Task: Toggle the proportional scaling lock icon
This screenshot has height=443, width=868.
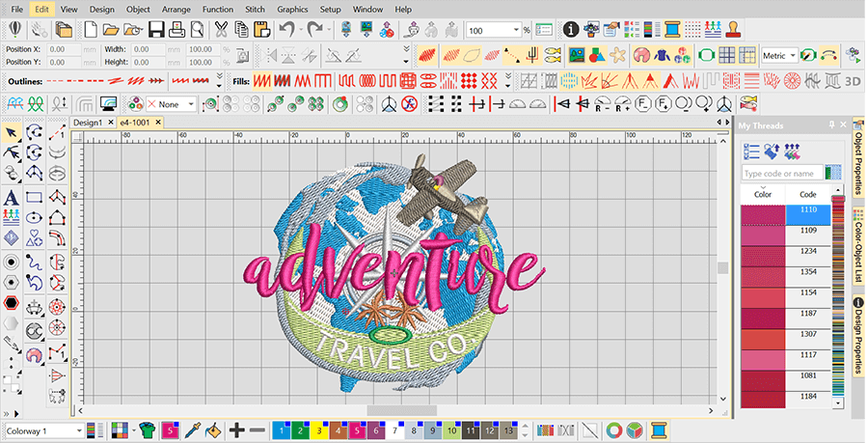Action: pos(242,55)
